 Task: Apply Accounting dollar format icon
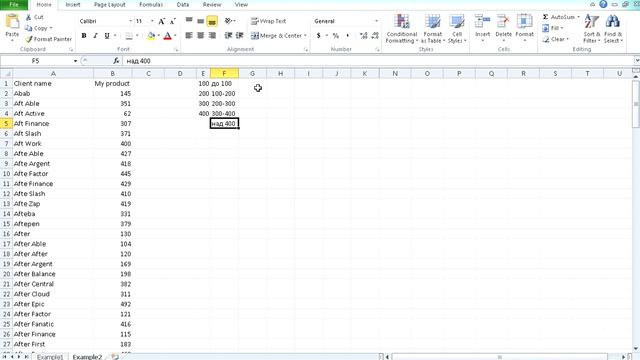[x=318, y=36]
